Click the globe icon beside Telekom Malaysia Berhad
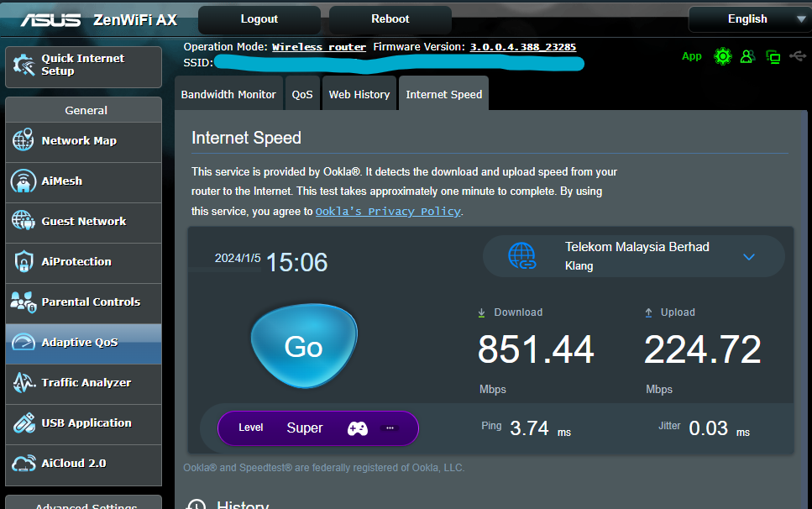The image size is (812, 509). [x=521, y=256]
